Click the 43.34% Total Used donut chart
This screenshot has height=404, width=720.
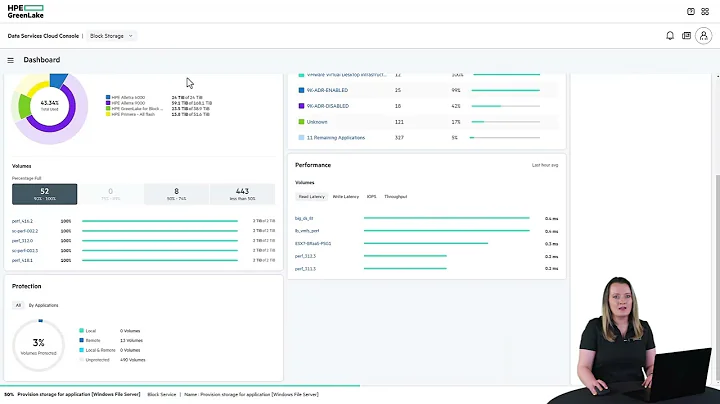click(x=49, y=107)
